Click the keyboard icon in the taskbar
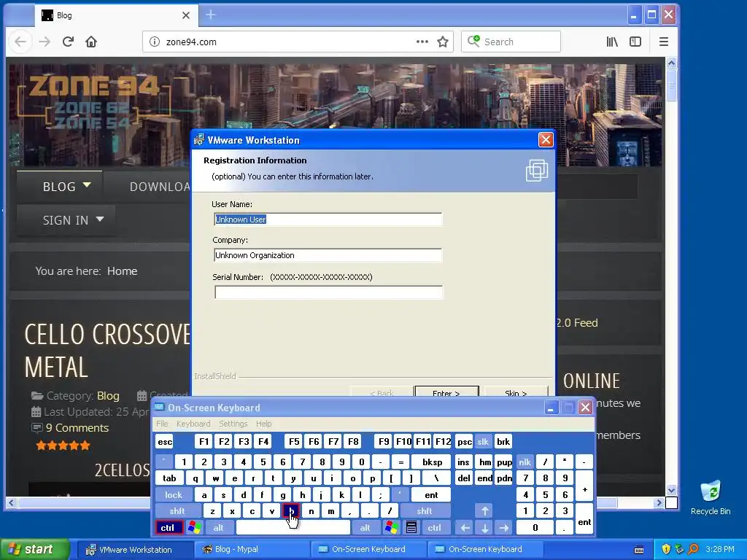This screenshot has width=747, height=560. [639, 550]
